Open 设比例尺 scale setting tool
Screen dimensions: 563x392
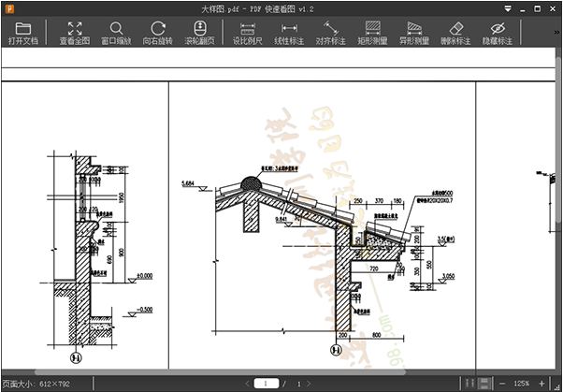coord(248,34)
